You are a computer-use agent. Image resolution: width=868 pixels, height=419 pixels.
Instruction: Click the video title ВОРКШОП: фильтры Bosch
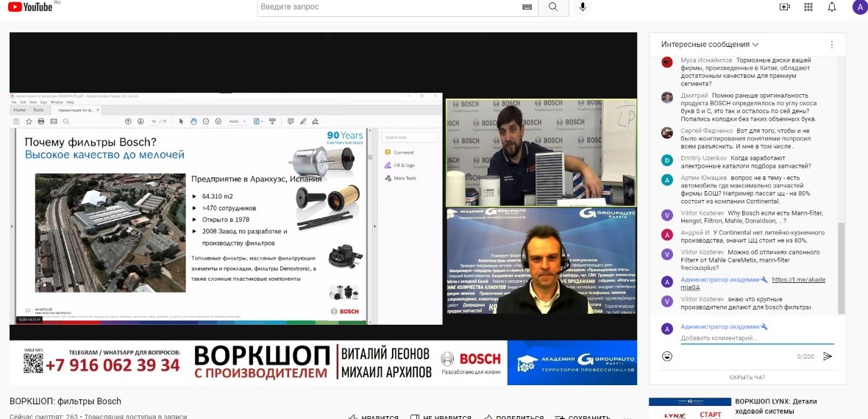coord(65,401)
